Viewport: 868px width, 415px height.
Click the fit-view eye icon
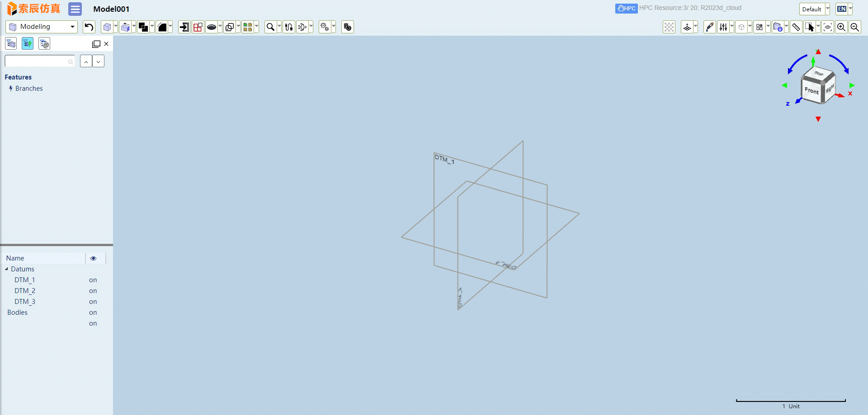coord(828,27)
